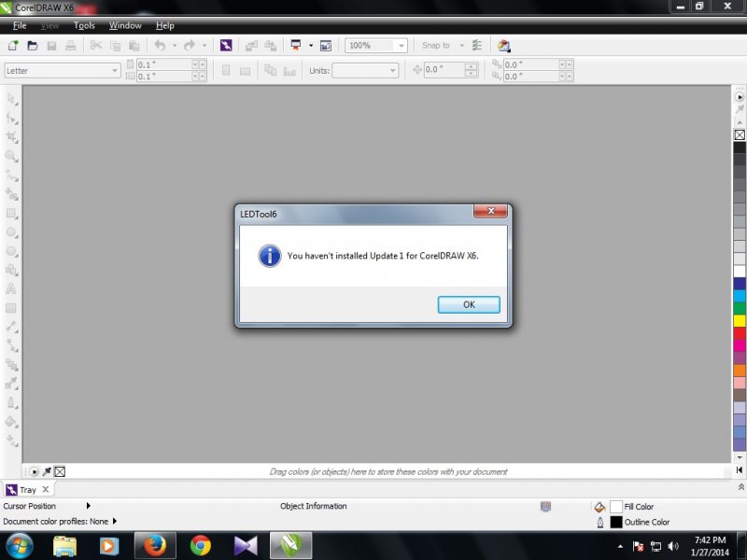The width and height of the screenshot is (747, 560).
Task: Select the Zoom magnifier tool
Action: click(x=12, y=156)
